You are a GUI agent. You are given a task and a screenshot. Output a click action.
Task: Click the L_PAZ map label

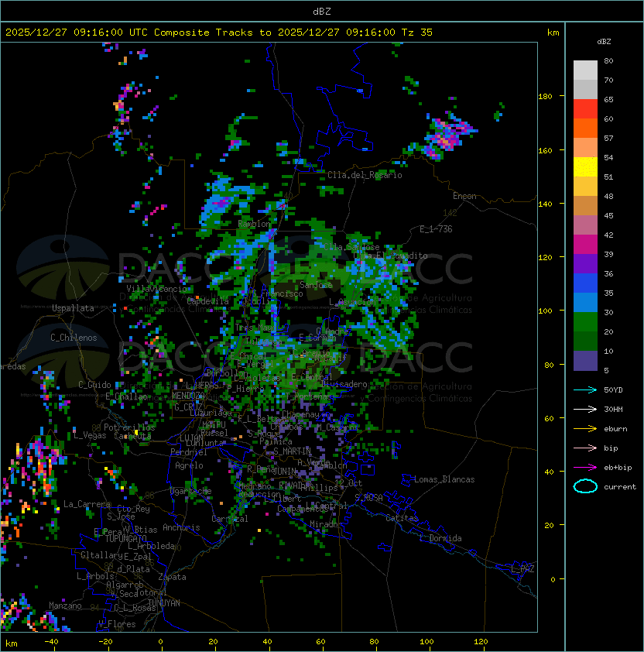pyautogui.click(x=522, y=569)
